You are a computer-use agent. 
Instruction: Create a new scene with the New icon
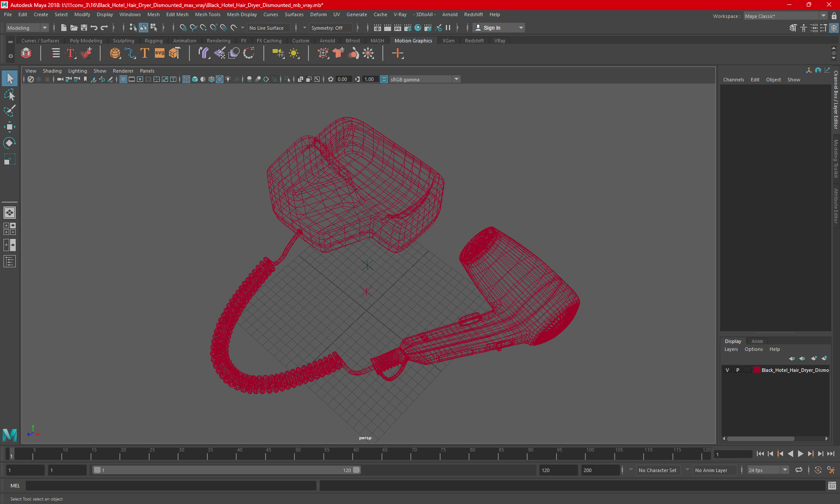pos(63,28)
